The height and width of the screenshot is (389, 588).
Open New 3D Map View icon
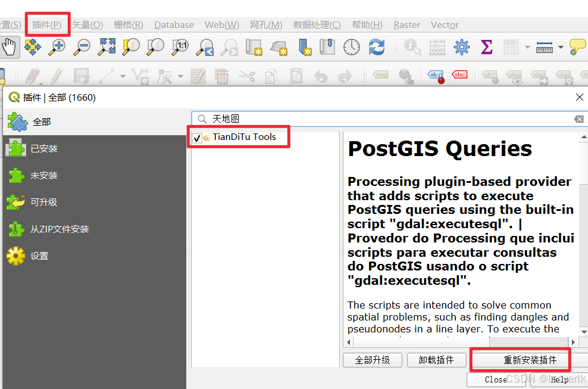coord(279,47)
